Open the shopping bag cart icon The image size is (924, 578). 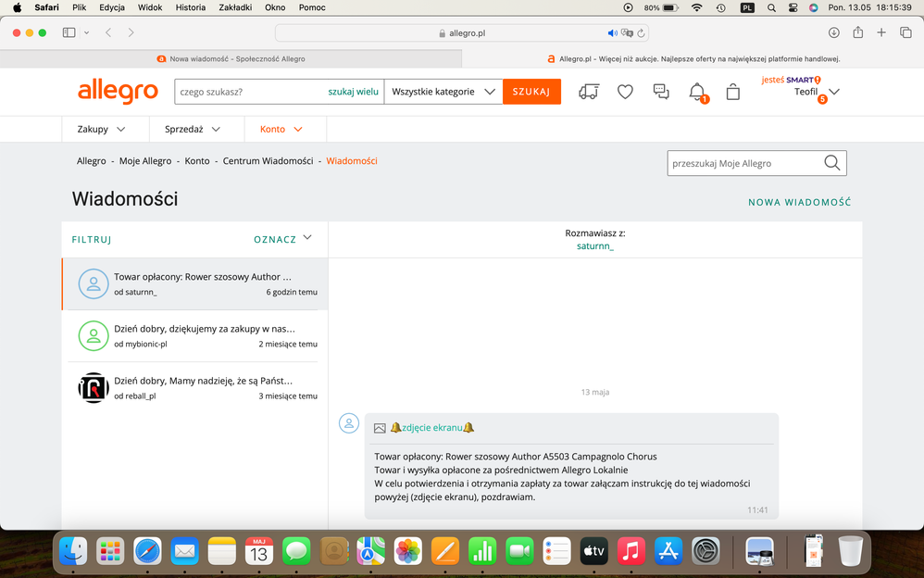[733, 92]
